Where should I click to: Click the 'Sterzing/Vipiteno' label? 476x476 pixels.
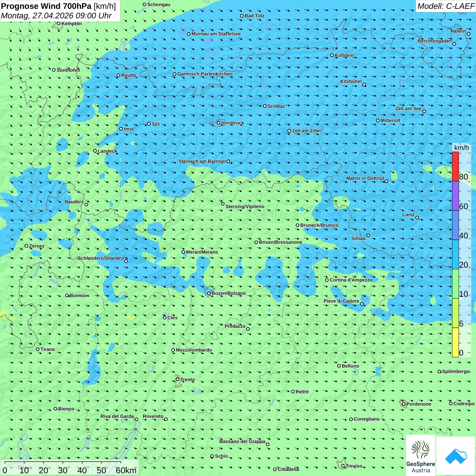tap(245, 206)
